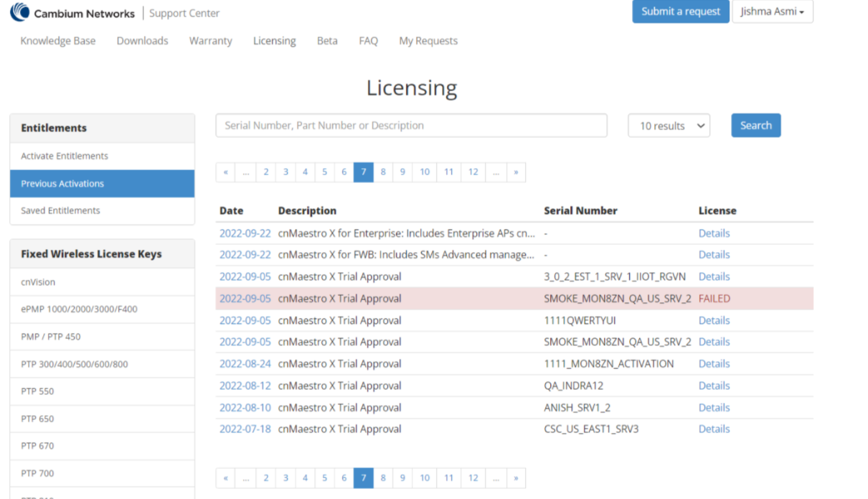This screenshot has width=868, height=499.
Task: Click the Submit a request button
Action: click(x=679, y=11)
